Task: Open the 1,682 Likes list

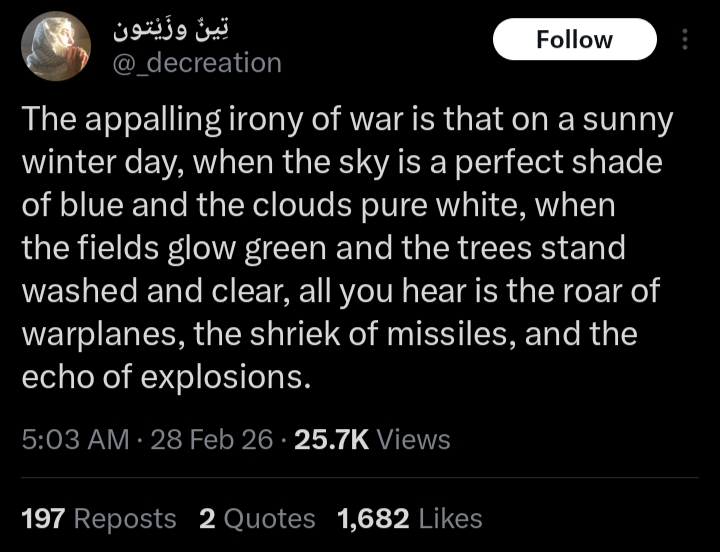Action: pyautogui.click(x=410, y=519)
